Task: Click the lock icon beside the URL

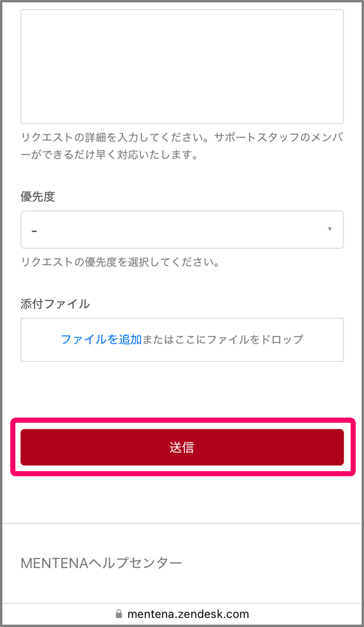Action: (119, 614)
